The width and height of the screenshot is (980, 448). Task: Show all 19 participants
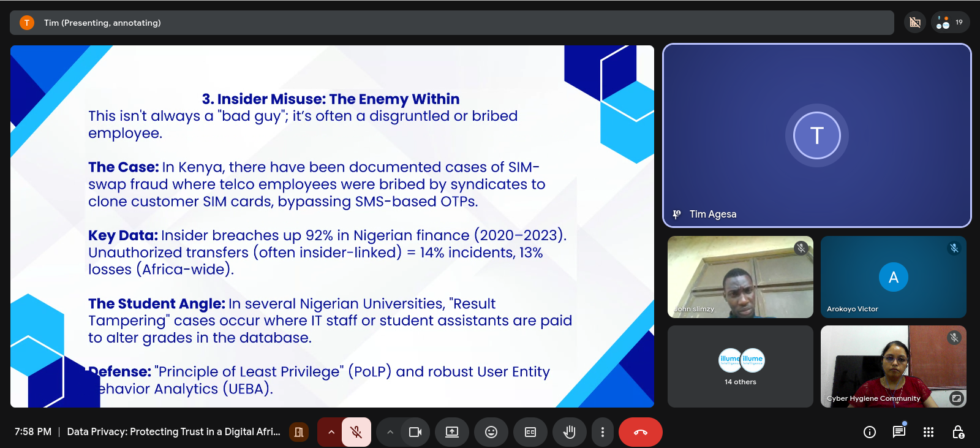[950, 23]
